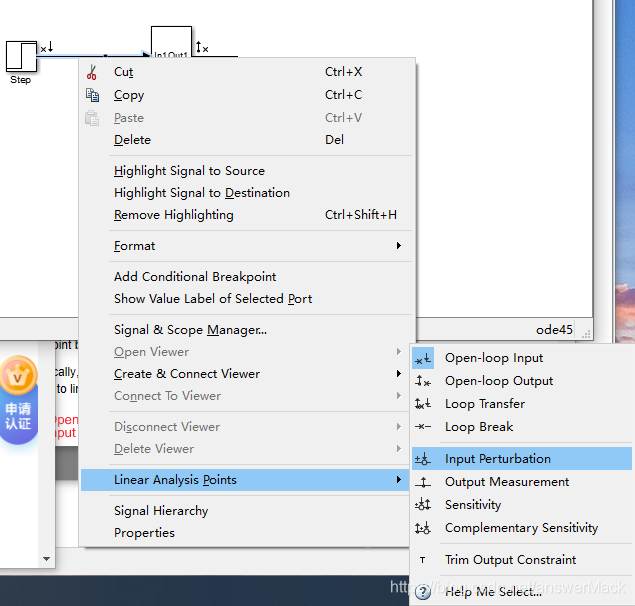Select Add Conditional Breakpoint

pos(248,277)
